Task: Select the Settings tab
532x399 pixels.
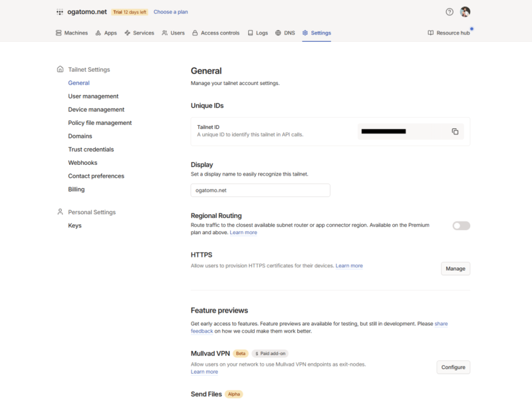Action: click(317, 33)
